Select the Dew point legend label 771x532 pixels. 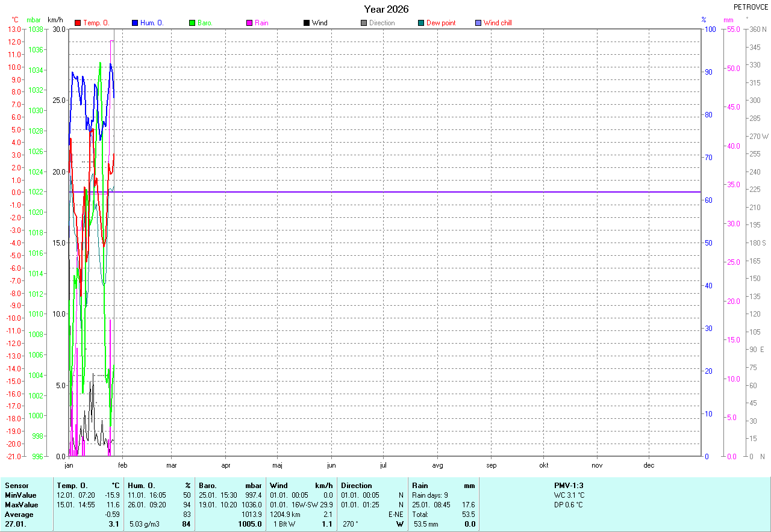tap(441, 23)
